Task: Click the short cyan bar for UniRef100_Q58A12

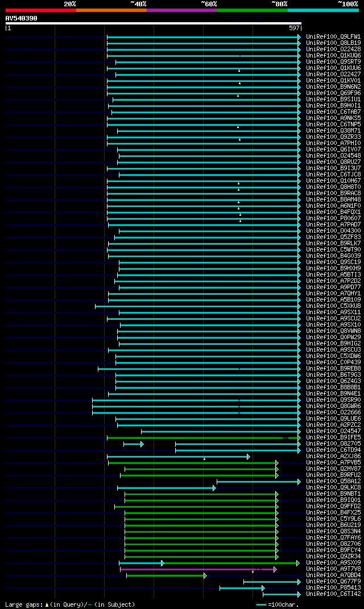Action: pyautogui.click(x=259, y=482)
